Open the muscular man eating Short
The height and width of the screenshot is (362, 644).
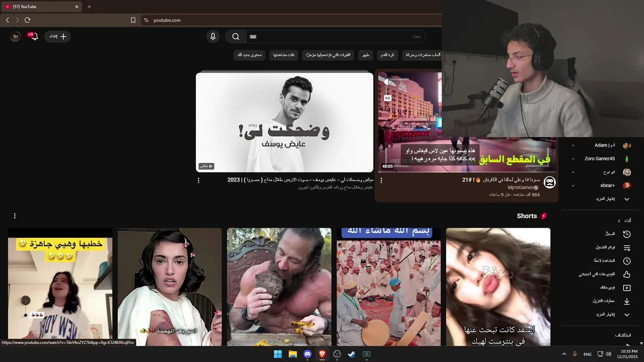tap(279, 287)
